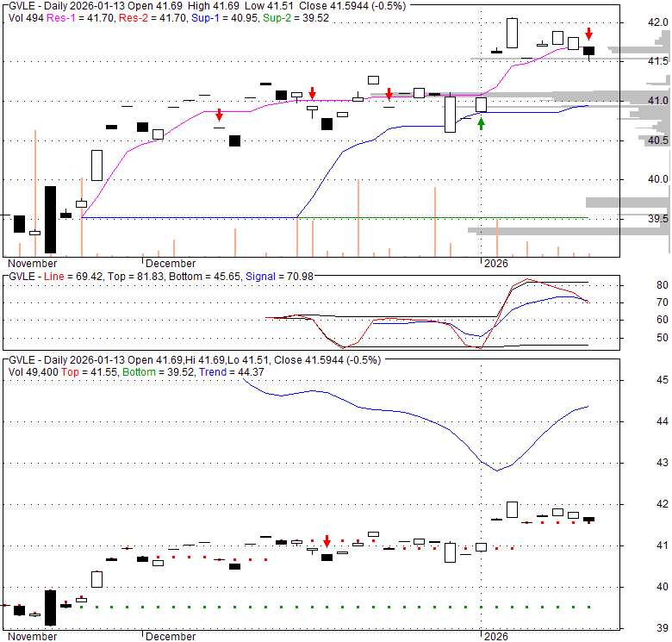Click the tallest orange volume bar in November
This screenshot has height=642, width=672.
coord(35,192)
